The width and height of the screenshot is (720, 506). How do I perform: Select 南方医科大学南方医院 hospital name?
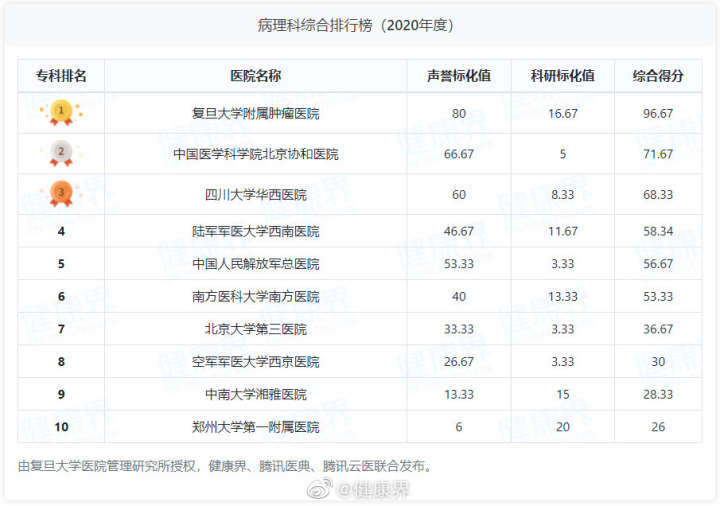point(255,297)
